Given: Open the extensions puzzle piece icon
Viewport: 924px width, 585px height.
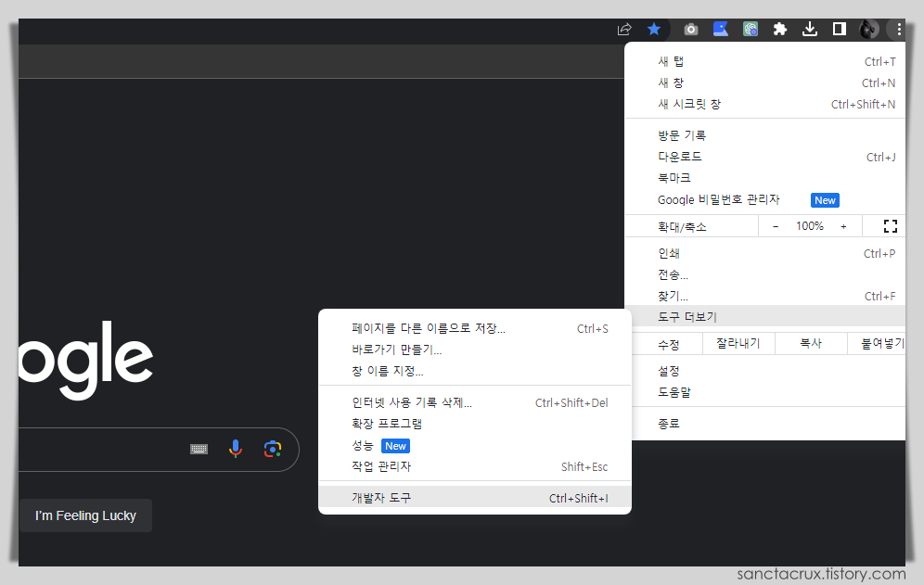Looking at the screenshot, I should [779, 29].
